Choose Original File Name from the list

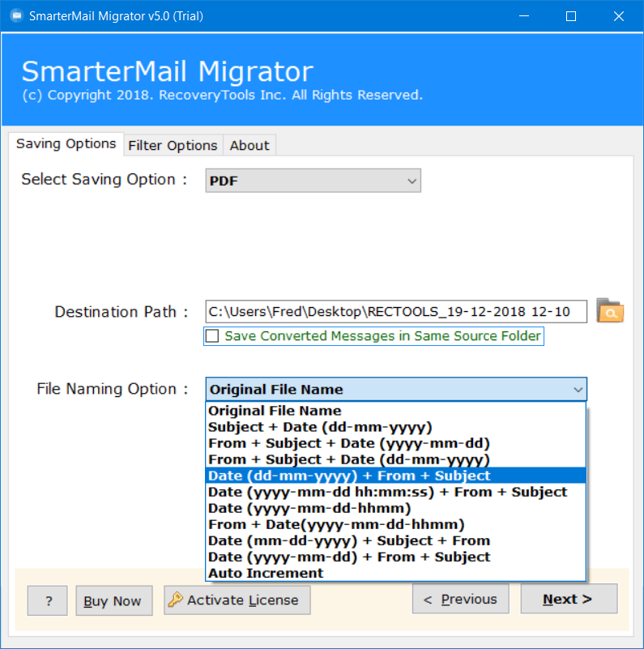(395, 411)
